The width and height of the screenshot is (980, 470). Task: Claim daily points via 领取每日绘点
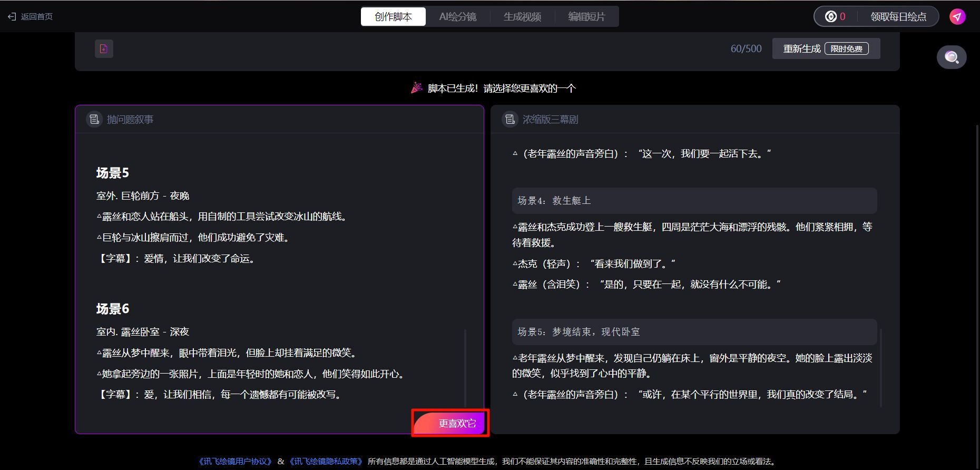pos(898,17)
